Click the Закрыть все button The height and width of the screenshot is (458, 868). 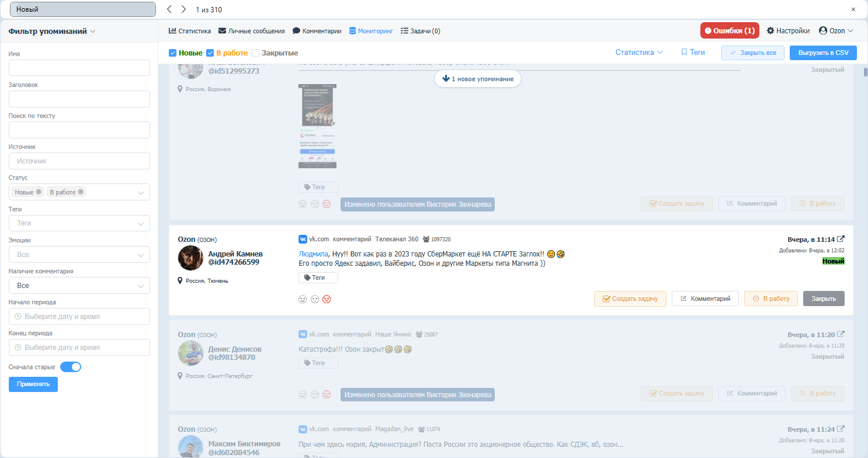click(x=753, y=53)
